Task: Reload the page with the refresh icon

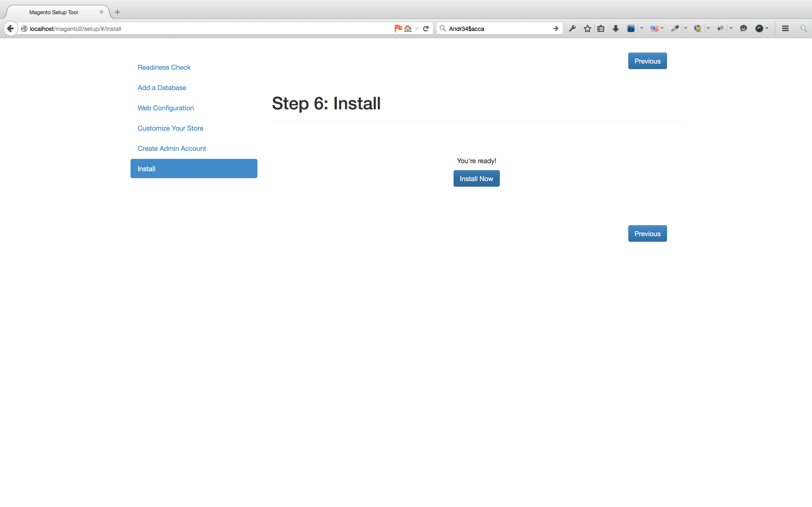Action: coord(426,28)
